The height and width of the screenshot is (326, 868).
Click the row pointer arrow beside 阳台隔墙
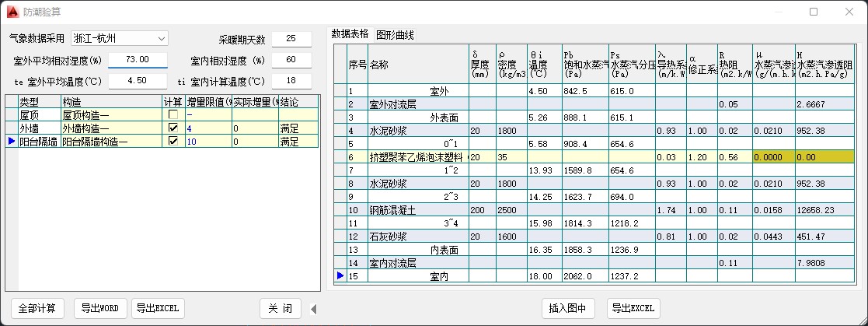[x=10, y=141]
